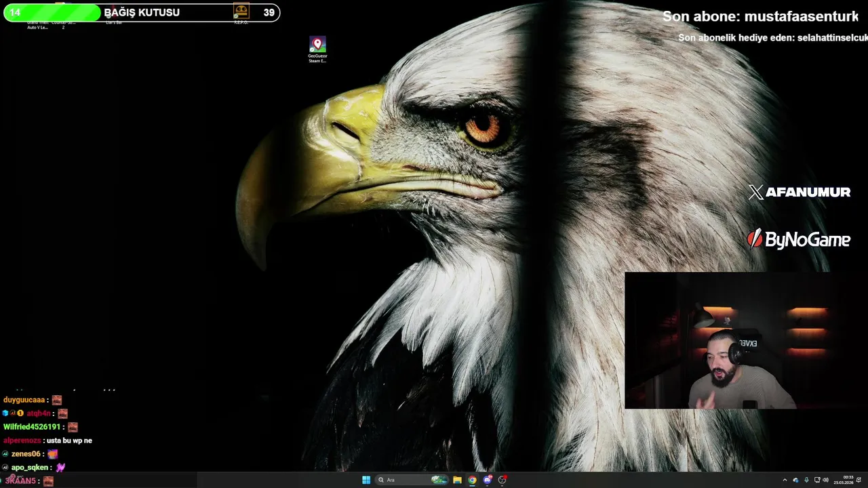Click chat username apo_sqken
The width and height of the screenshot is (868, 488).
pos(30,468)
